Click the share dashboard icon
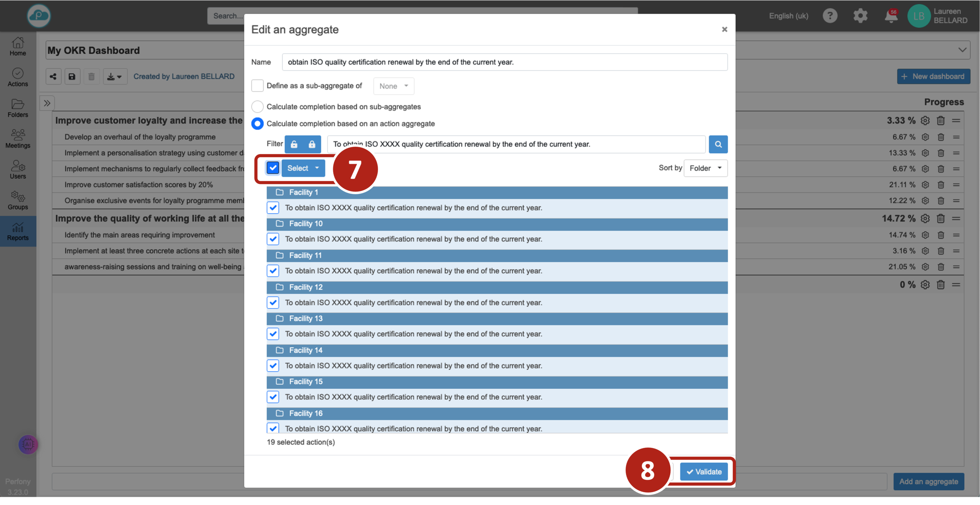The width and height of the screenshot is (980, 505). pyautogui.click(x=53, y=77)
